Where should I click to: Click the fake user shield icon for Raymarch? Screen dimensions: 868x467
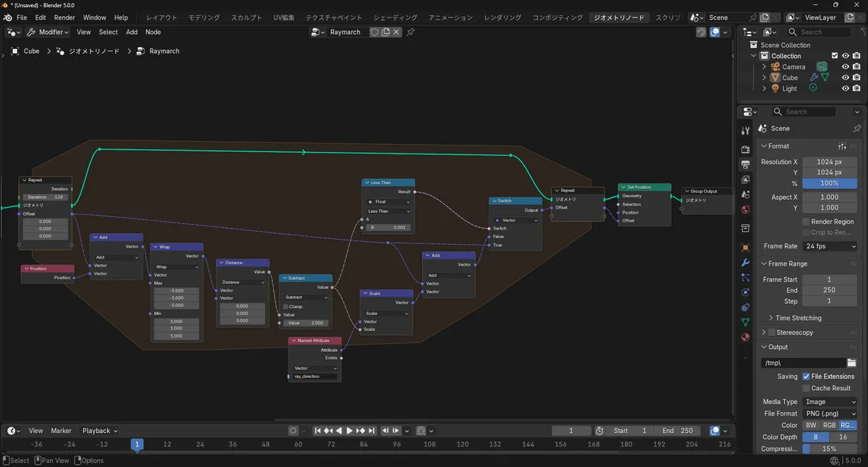(375, 32)
